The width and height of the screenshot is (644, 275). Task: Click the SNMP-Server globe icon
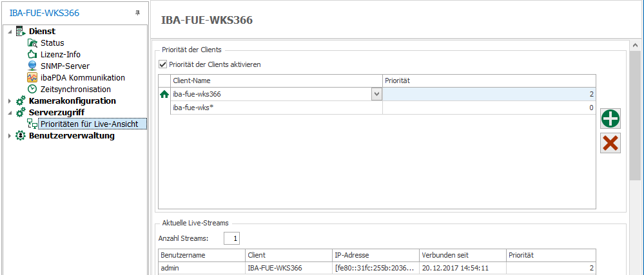pos(32,66)
